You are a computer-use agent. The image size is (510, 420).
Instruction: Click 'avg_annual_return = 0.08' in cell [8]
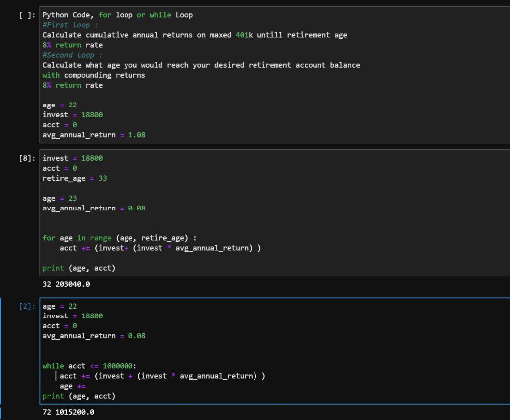94,208
